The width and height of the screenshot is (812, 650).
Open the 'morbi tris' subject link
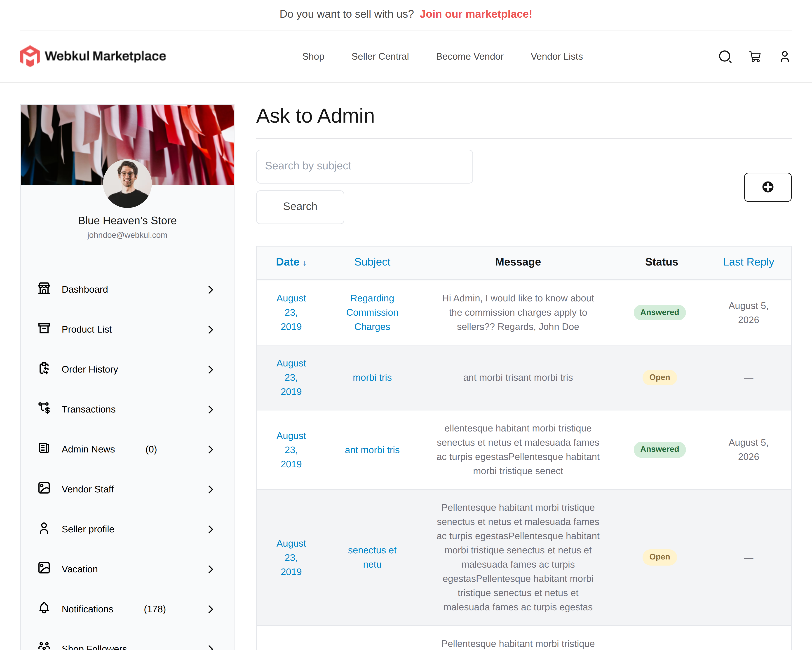pyautogui.click(x=372, y=377)
